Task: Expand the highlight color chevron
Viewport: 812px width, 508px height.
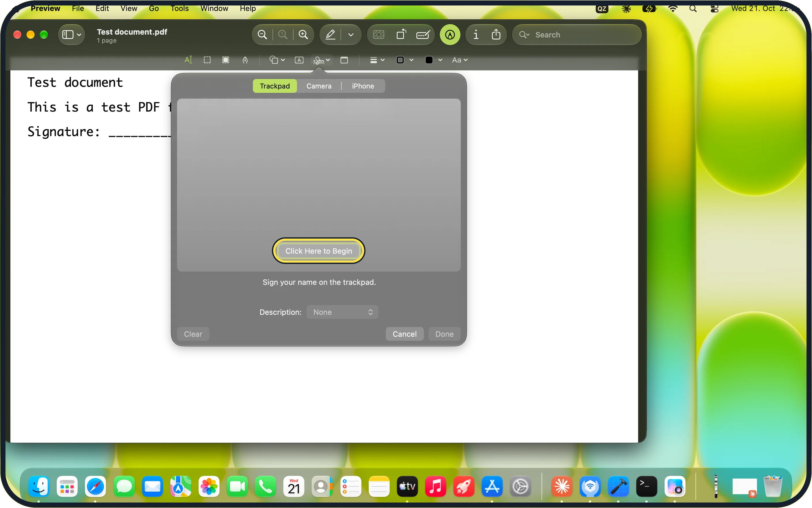Action: click(x=351, y=35)
